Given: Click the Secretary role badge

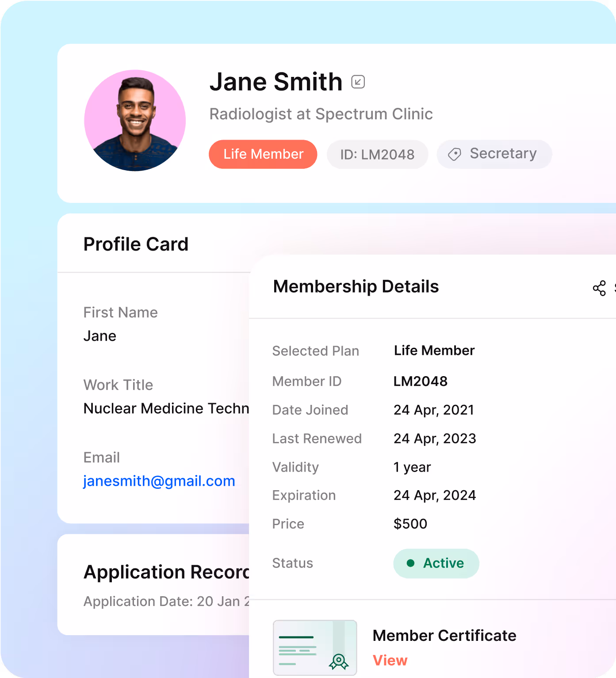Looking at the screenshot, I should [494, 154].
